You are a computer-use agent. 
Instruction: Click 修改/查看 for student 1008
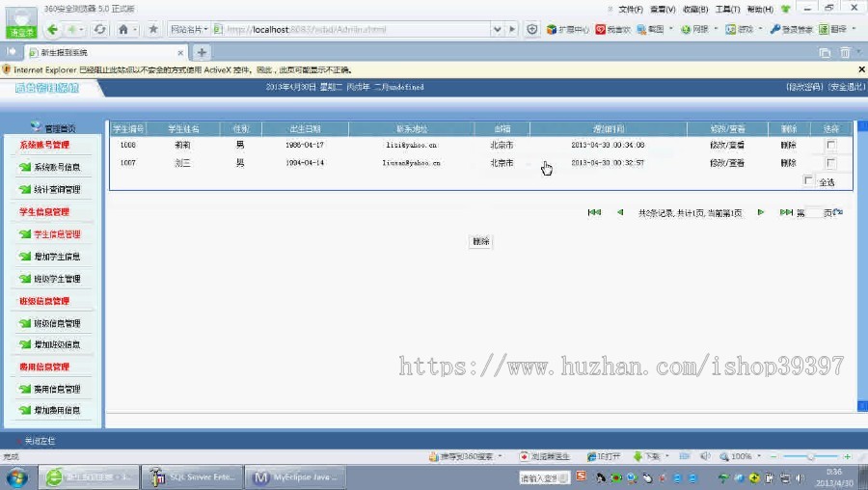pos(727,145)
